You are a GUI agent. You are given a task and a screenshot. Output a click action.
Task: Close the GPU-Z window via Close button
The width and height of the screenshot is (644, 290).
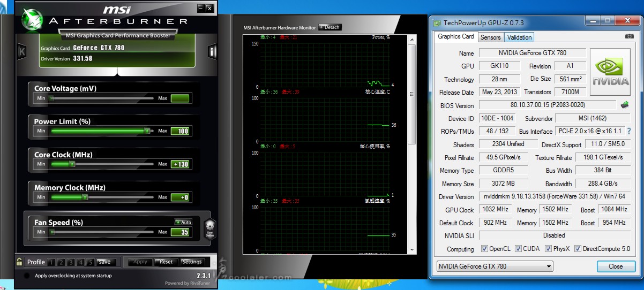tap(616, 266)
